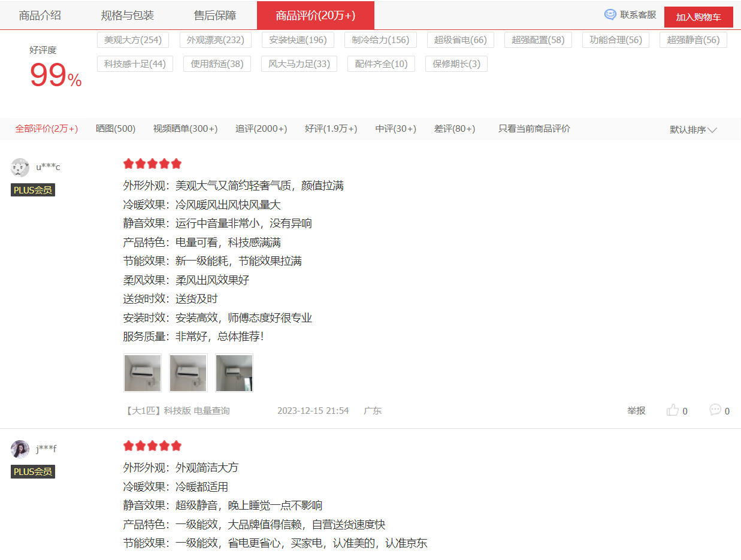Image resolution: width=741 pixels, height=560 pixels.
Task: Show 追评(2000+) follow-up reviews
Action: pos(261,129)
